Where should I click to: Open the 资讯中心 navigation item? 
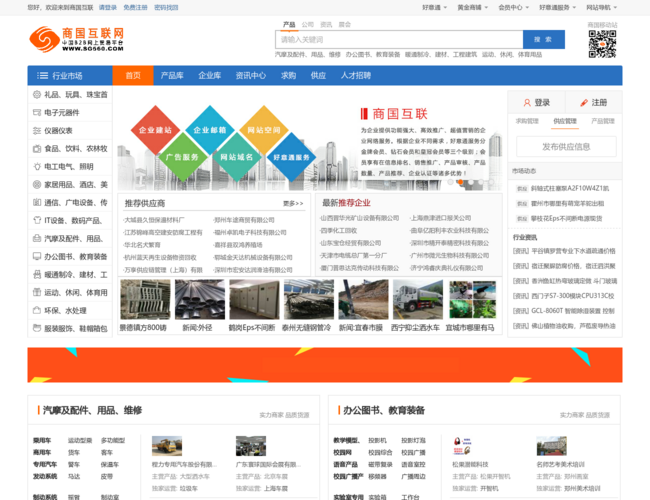coord(251,75)
